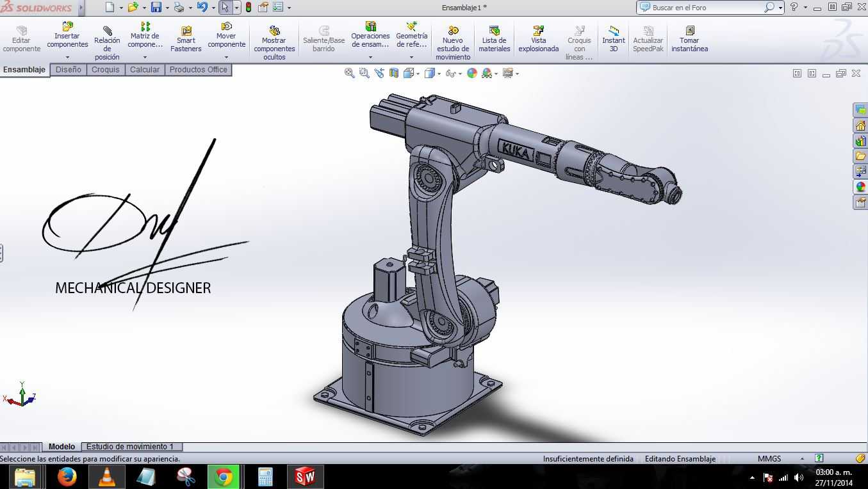Expand the Mover componente dropdown arrow
This screenshot has height=489, width=868.
point(226,57)
